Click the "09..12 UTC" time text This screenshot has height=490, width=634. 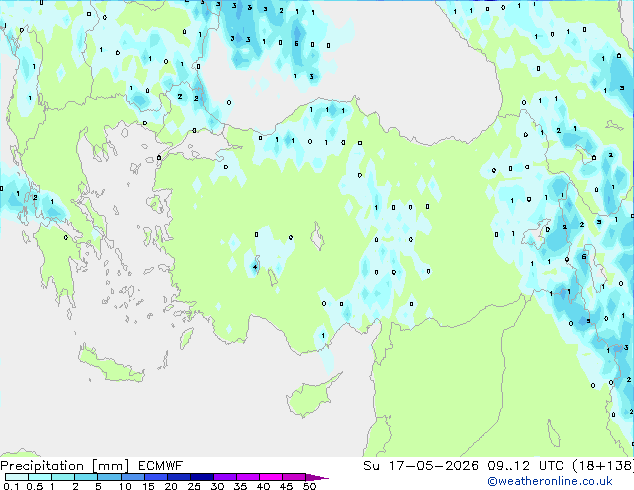point(525,466)
